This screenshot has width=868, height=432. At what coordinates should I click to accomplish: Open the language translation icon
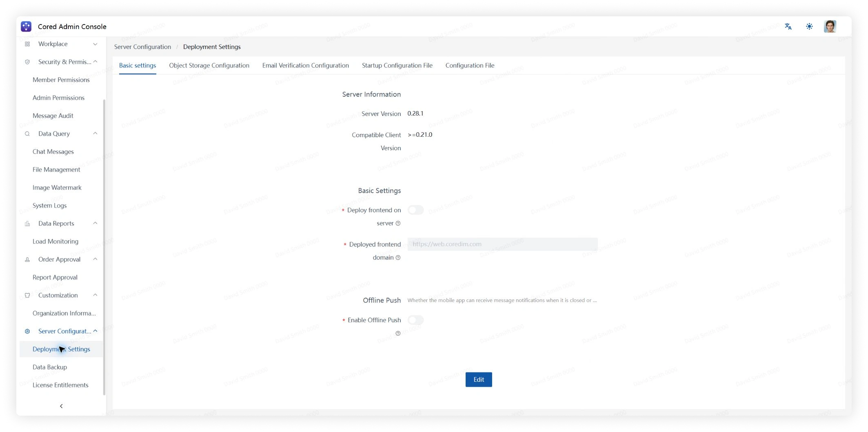tap(788, 27)
